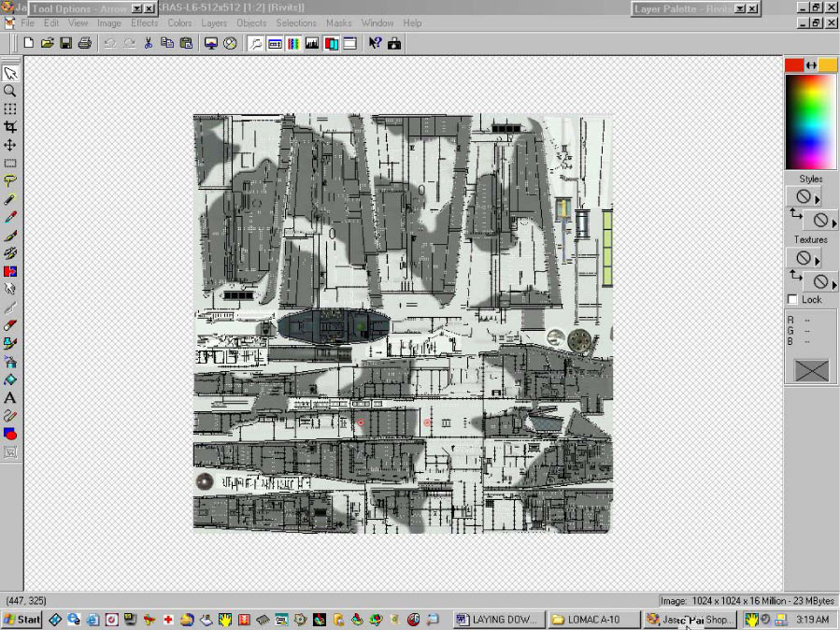Open the File menu
The width and height of the screenshot is (840, 630).
[27, 23]
